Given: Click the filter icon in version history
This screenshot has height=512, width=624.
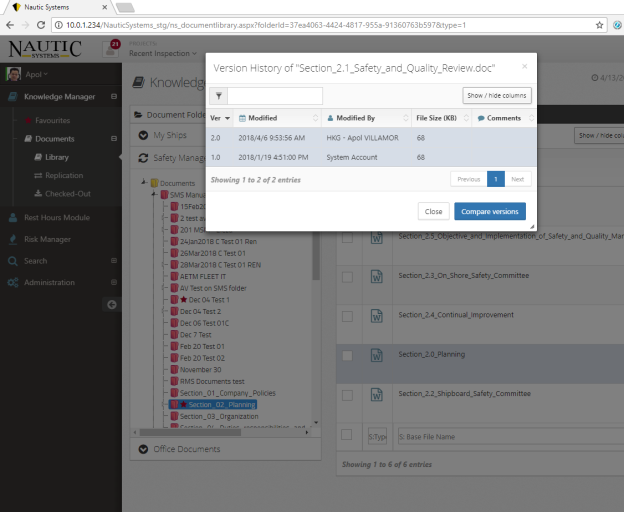Looking at the screenshot, I should tap(219, 96).
